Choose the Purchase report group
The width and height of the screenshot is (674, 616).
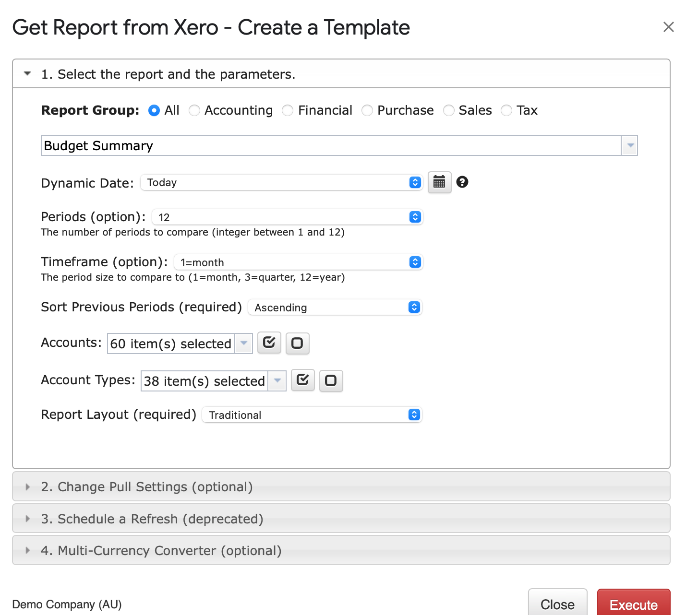(x=367, y=110)
